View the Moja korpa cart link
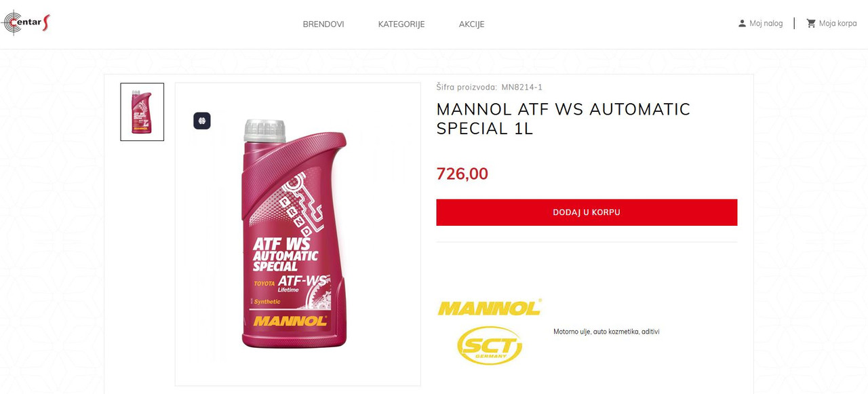 click(838, 23)
